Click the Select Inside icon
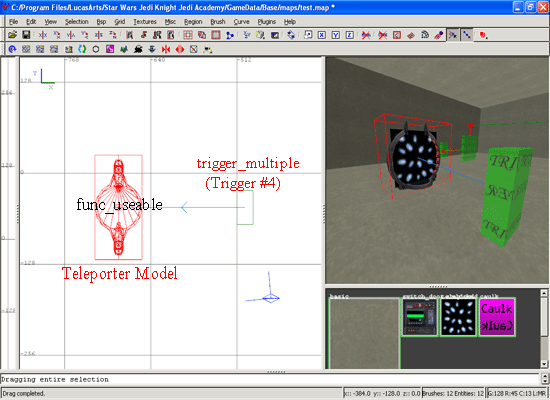The width and height of the screenshot is (550, 400). 171,35
